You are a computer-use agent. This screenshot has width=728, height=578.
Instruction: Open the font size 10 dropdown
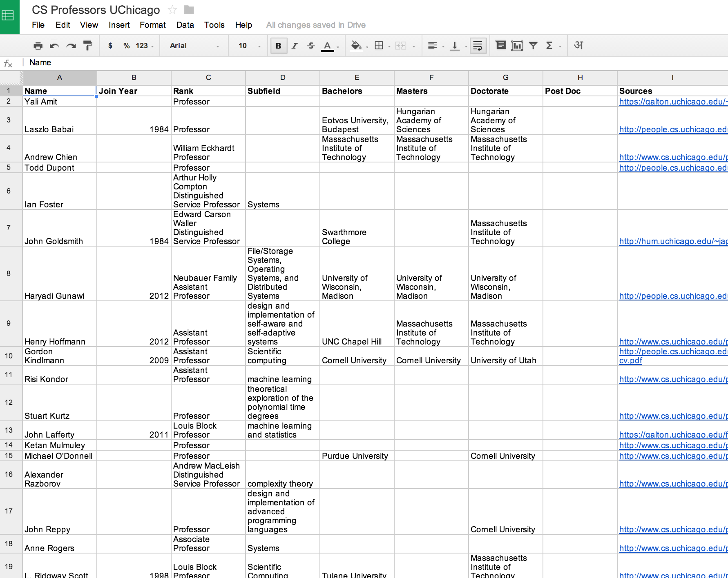click(x=249, y=46)
